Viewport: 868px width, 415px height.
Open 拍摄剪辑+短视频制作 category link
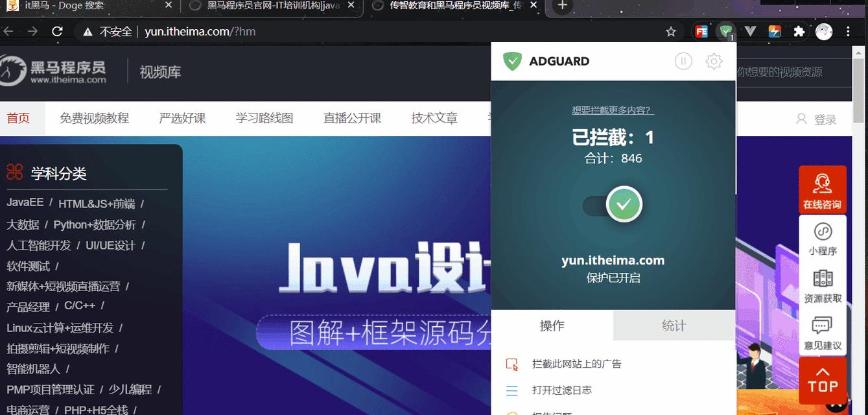(x=58, y=349)
